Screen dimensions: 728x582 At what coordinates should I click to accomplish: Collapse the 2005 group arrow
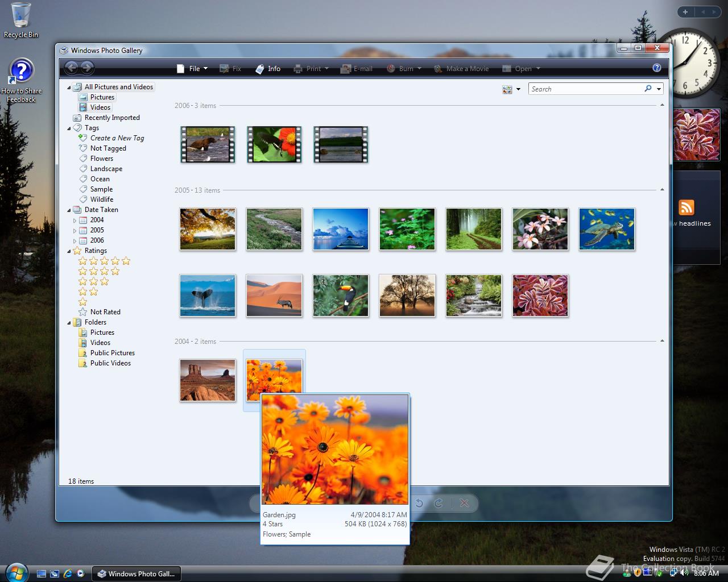(x=662, y=190)
